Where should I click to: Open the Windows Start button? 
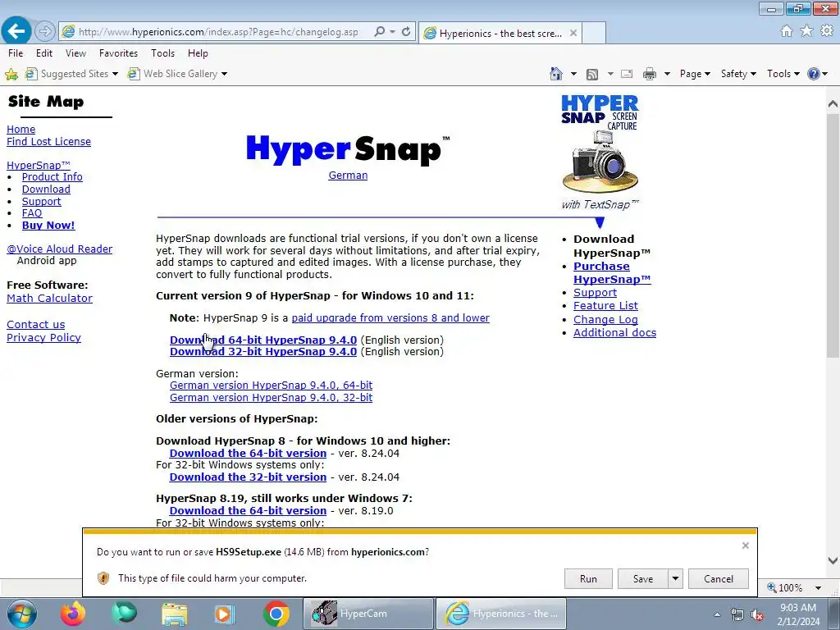(x=21, y=614)
